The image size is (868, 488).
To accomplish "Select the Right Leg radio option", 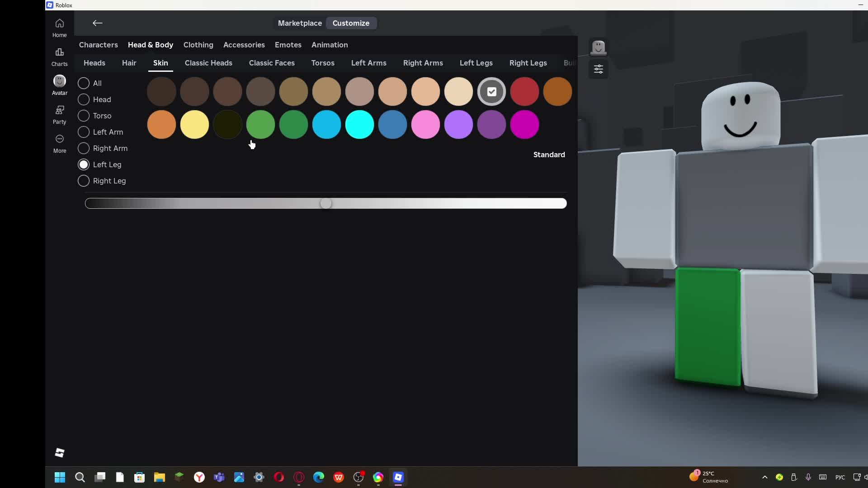I will [84, 181].
